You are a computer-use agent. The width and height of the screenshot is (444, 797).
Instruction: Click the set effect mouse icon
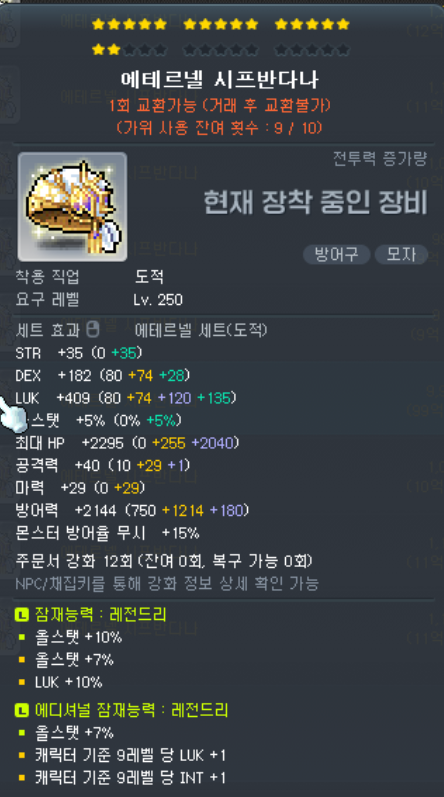92,330
